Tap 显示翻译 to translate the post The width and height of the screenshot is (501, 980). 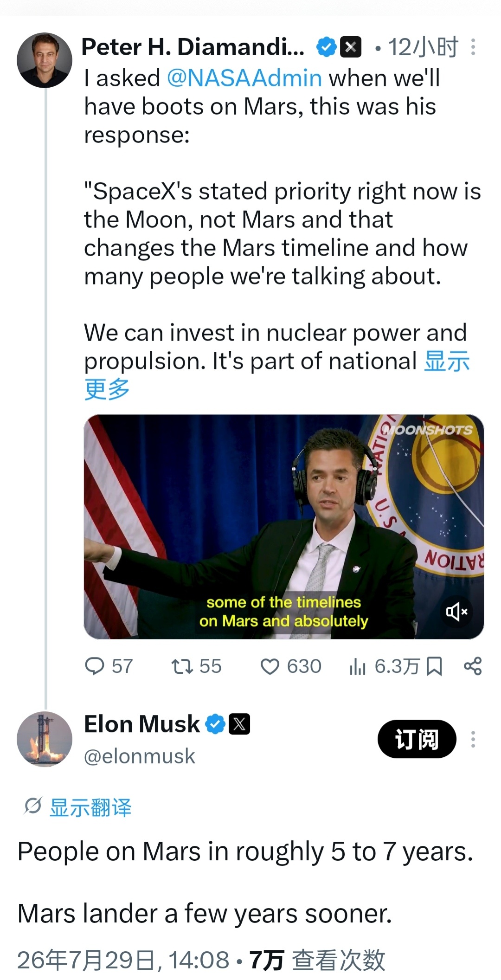tap(90, 807)
